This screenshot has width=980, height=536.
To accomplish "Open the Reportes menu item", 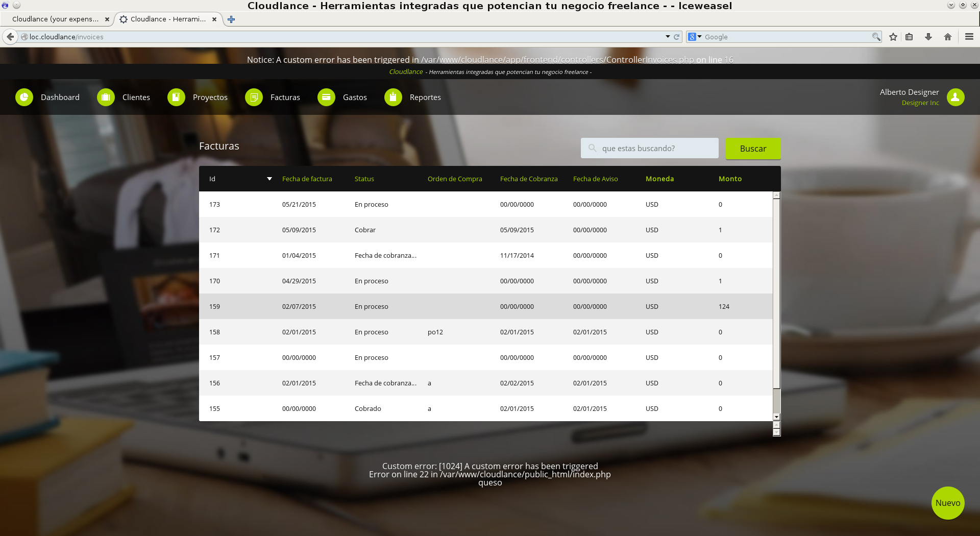I will (425, 97).
